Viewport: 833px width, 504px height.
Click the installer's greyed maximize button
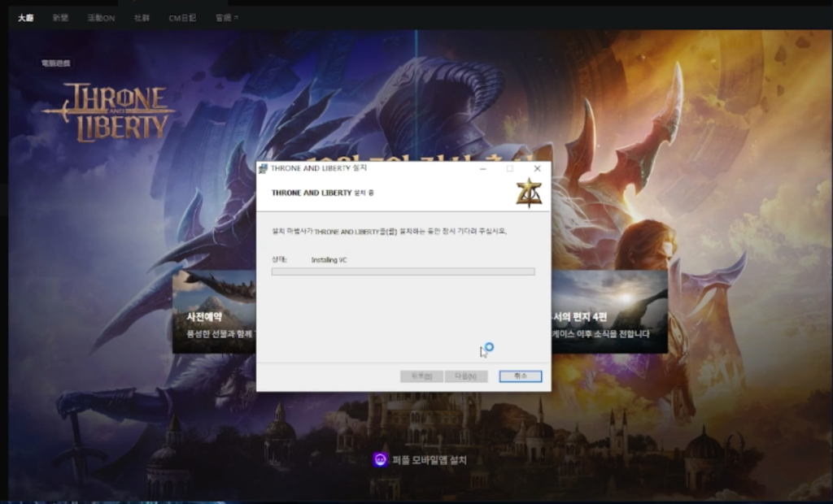(510, 169)
